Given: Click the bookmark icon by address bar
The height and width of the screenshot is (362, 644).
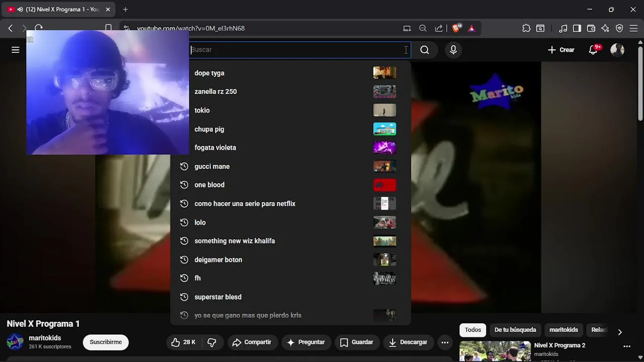Looking at the screenshot, I should coord(108,28).
